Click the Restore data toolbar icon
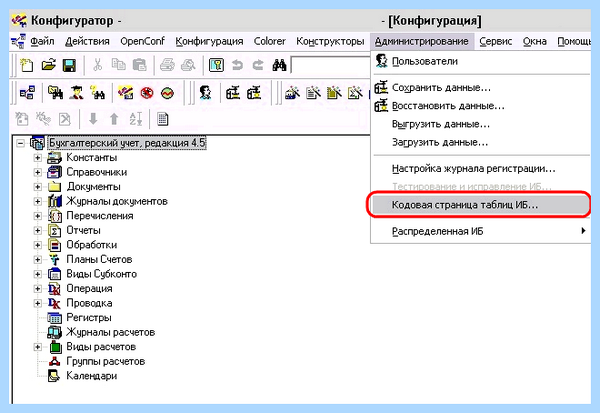This screenshot has width=600, height=413. pyautogui.click(x=254, y=92)
